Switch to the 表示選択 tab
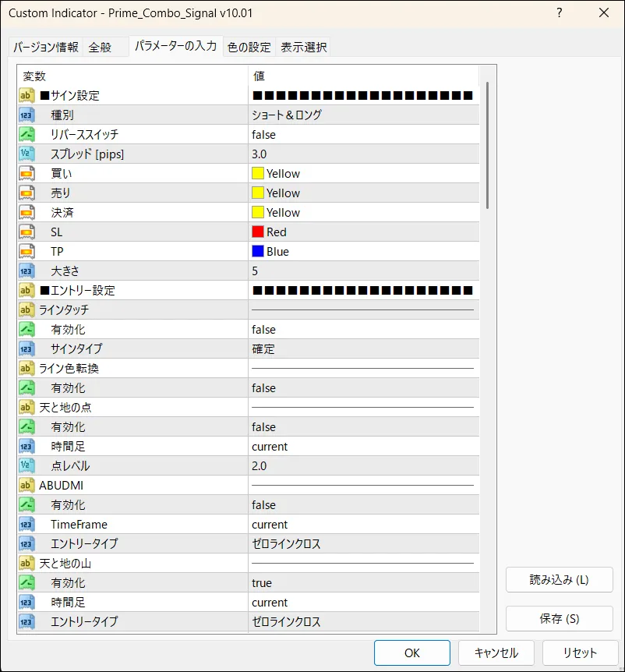The image size is (625, 672). [x=304, y=48]
